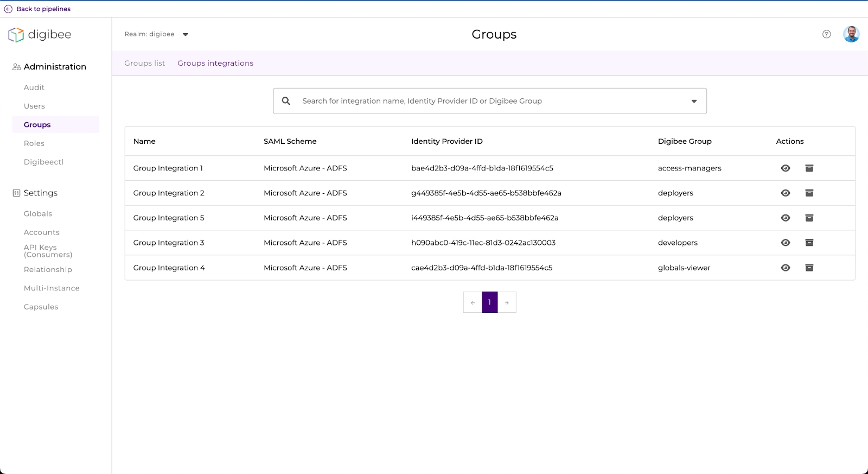Click the search magnifier icon
868x474 pixels.
[286, 101]
